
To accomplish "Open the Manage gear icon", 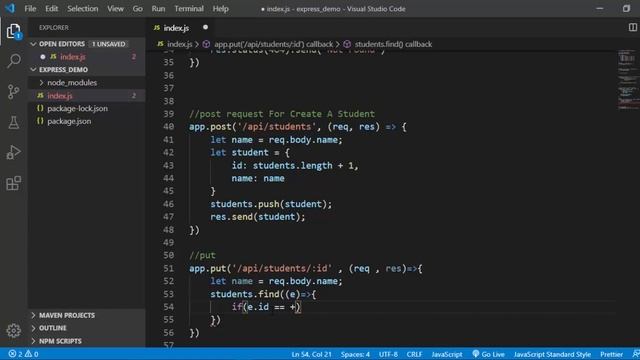I will tap(13, 330).
